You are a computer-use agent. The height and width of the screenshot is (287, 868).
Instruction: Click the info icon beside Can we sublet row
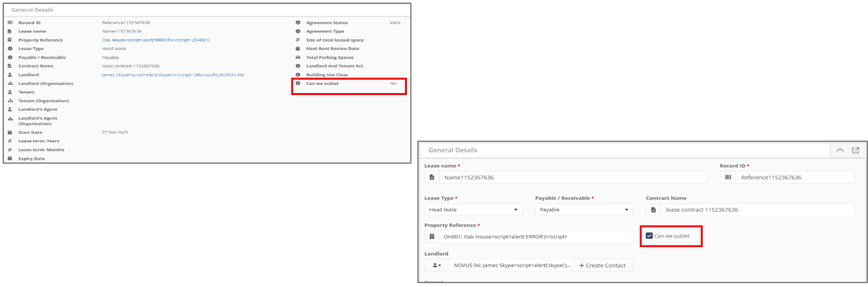(298, 83)
